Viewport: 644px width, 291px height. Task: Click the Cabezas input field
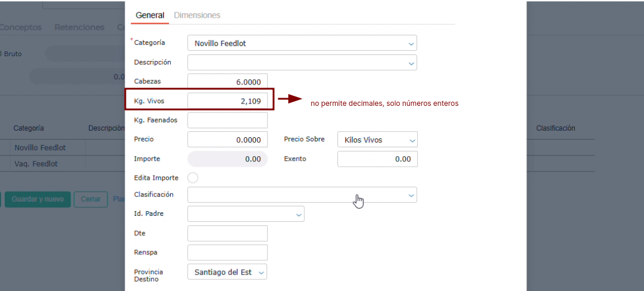click(227, 82)
